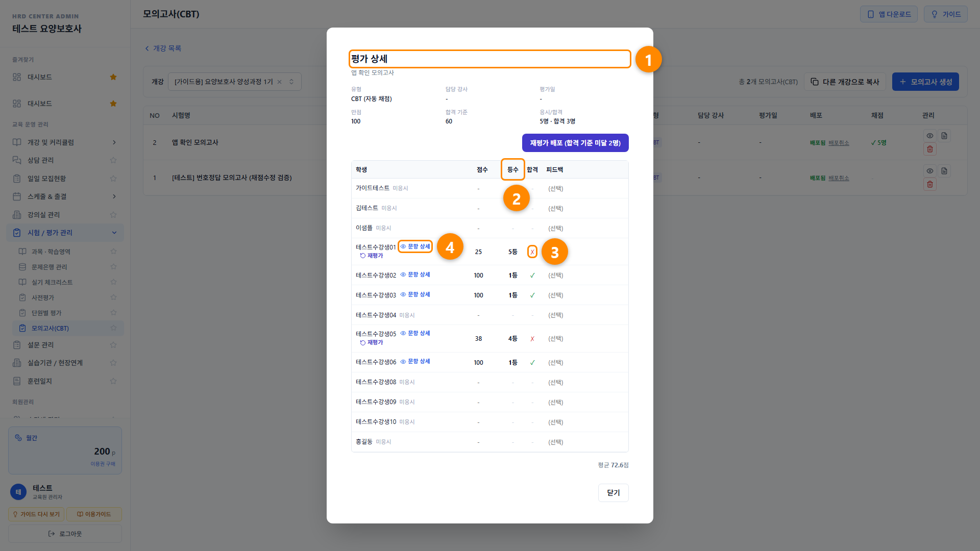This screenshot has height=551, width=980.
Task: Delete 앱 확인 모의고사 with trash icon
Action: [930, 149]
